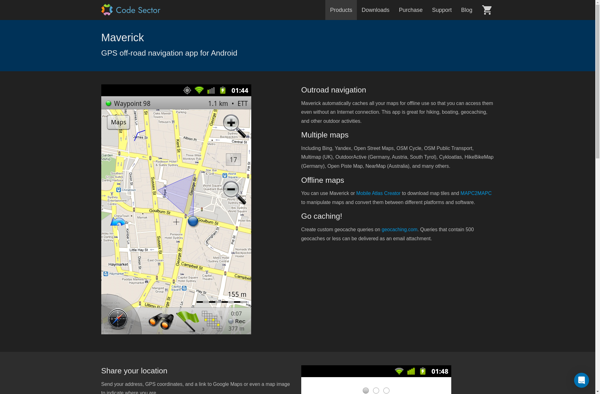Click the zoom out magnifier on map
The height and width of the screenshot is (394, 600).
(x=234, y=192)
